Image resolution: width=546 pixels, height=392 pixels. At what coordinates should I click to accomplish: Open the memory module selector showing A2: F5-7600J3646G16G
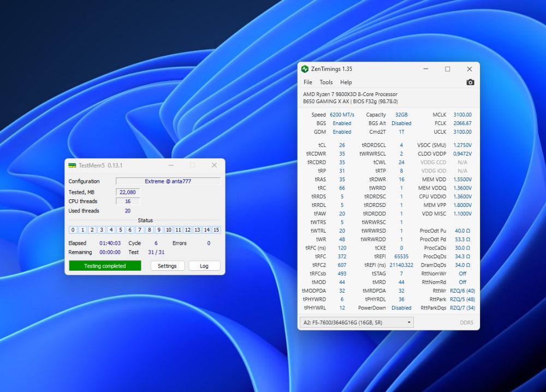click(356, 322)
